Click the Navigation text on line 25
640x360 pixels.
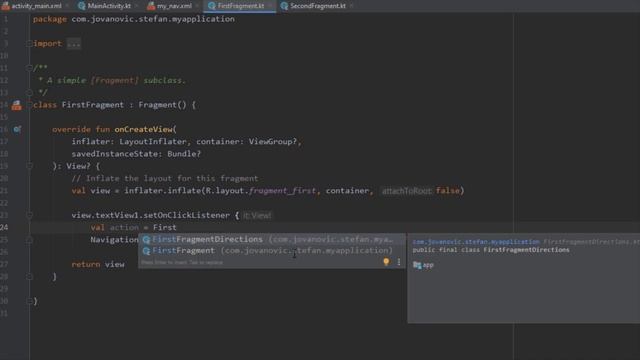pos(114,240)
